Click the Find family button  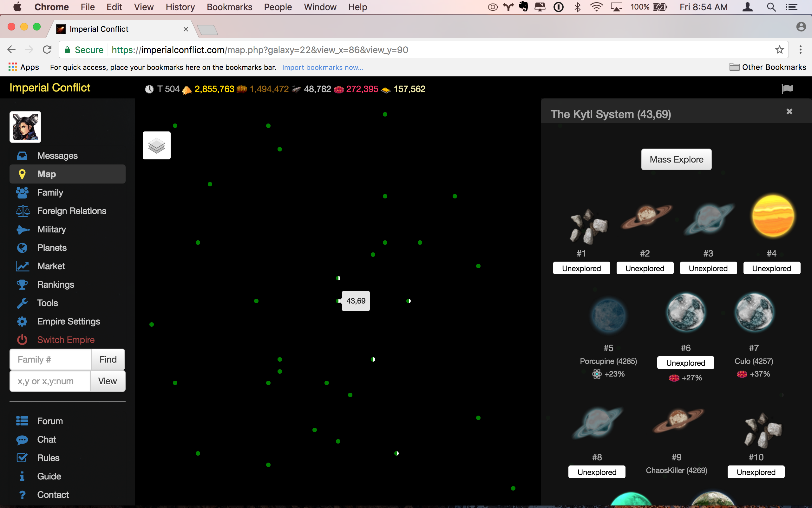[x=108, y=359]
